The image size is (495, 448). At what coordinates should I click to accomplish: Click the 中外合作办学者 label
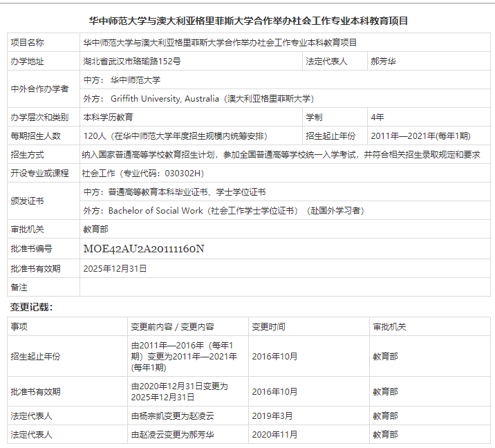click(x=39, y=89)
